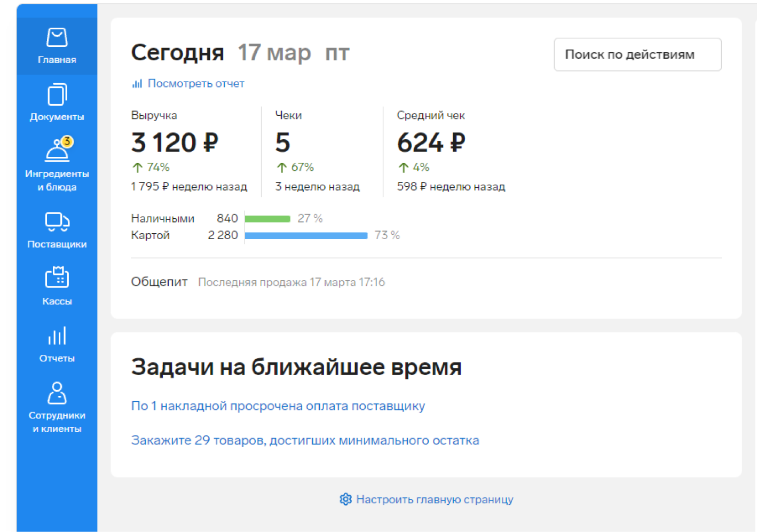Click the small chart icon near Посмотреть отчет

point(137,84)
